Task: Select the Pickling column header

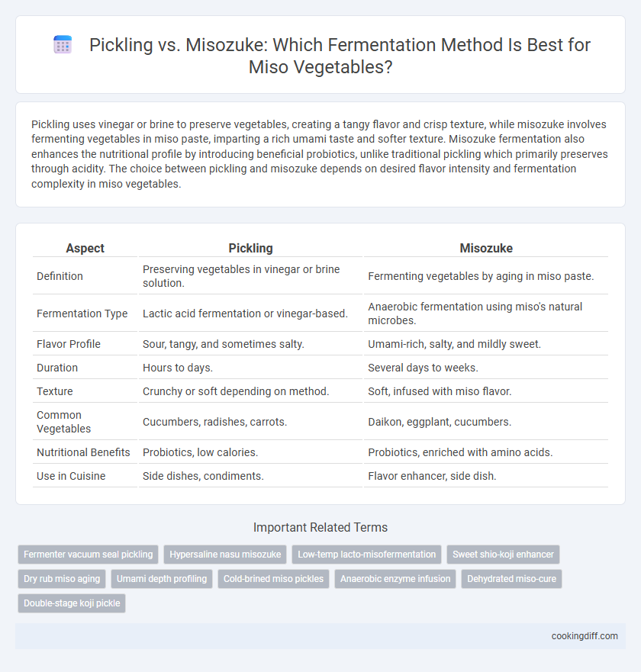Action: pyautogui.click(x=250, y=248)
